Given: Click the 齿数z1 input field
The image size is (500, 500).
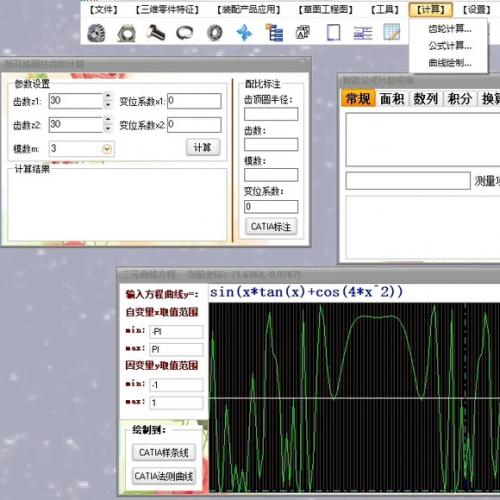Looking at the screenshot, I should click(76, 101).
